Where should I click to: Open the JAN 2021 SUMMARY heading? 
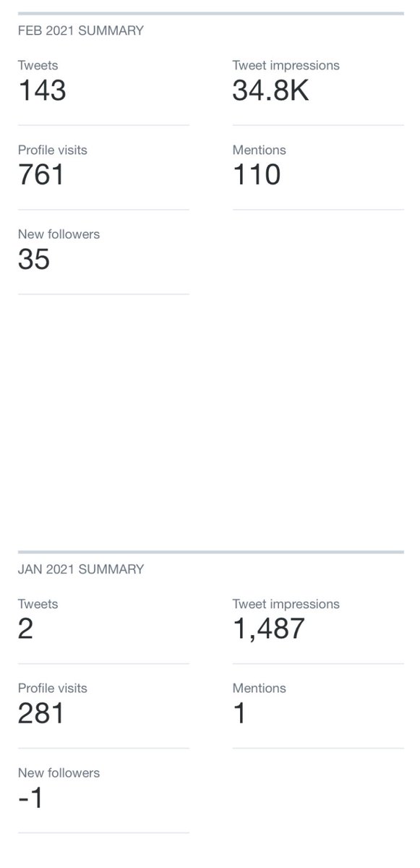click(x=80, y=569)
